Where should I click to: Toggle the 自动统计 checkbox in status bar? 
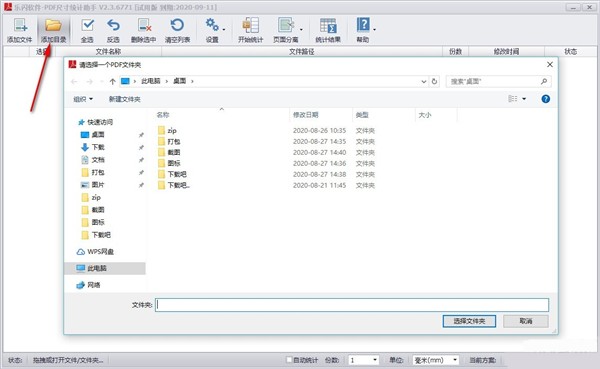(x=289, y=360)
